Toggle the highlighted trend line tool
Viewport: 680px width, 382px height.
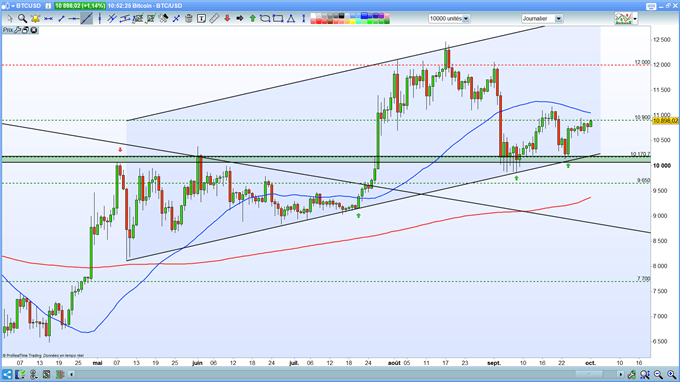click(87, 18)
